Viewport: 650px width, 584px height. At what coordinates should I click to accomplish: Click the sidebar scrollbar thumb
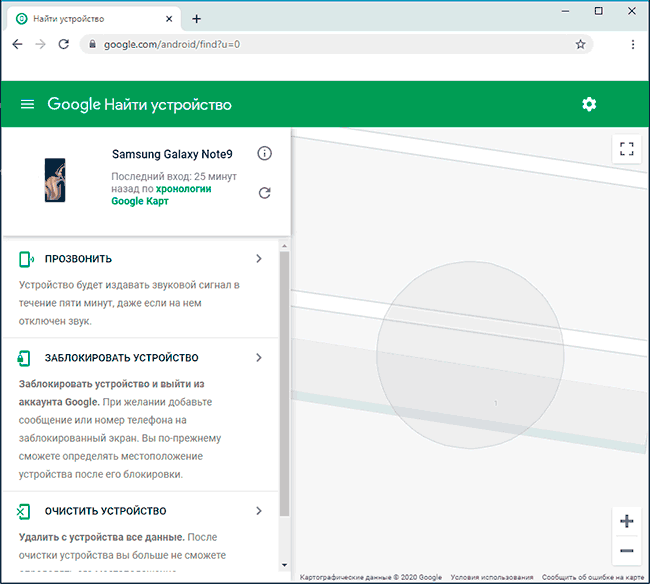pos(284,383)
